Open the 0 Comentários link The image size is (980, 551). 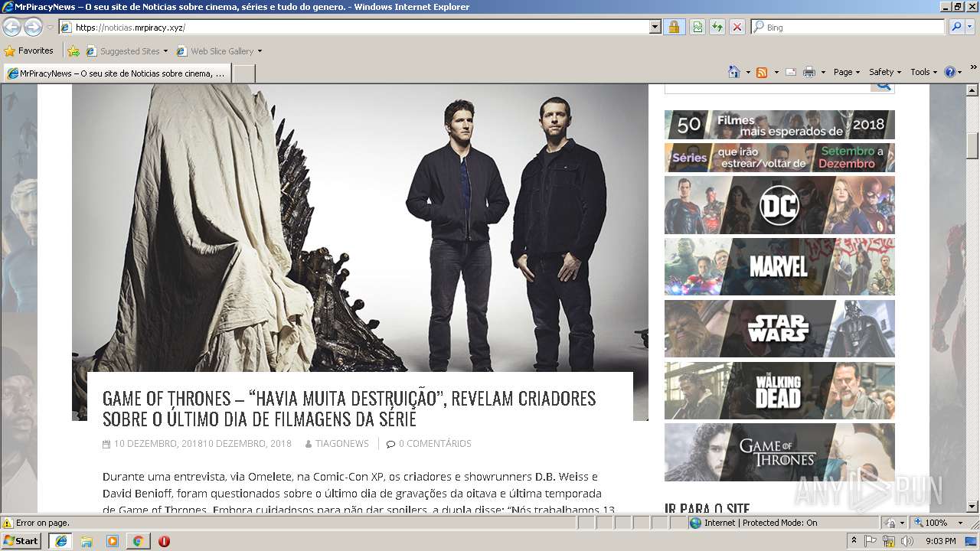(435, 444)
